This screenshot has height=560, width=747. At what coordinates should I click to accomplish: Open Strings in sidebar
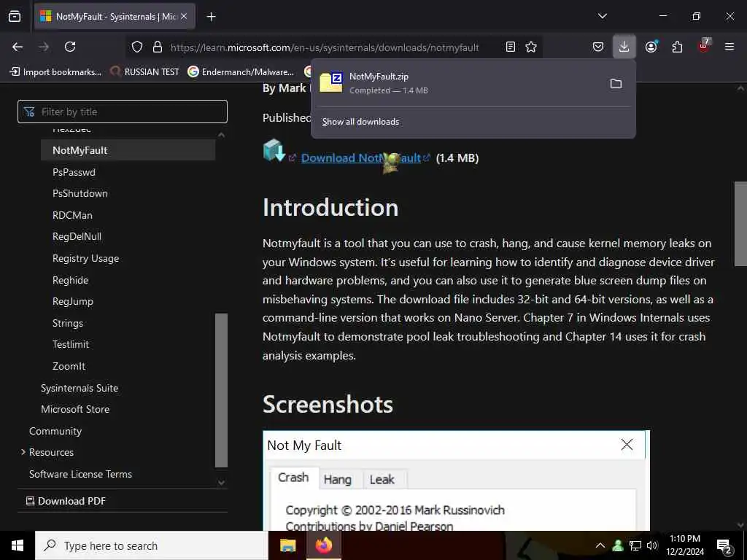pos(68,323)
